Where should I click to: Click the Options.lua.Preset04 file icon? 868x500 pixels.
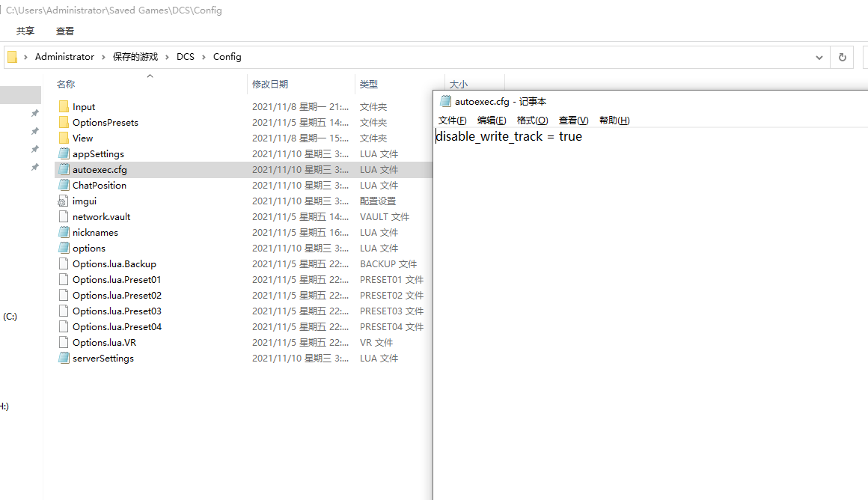(x=64, y=326)
